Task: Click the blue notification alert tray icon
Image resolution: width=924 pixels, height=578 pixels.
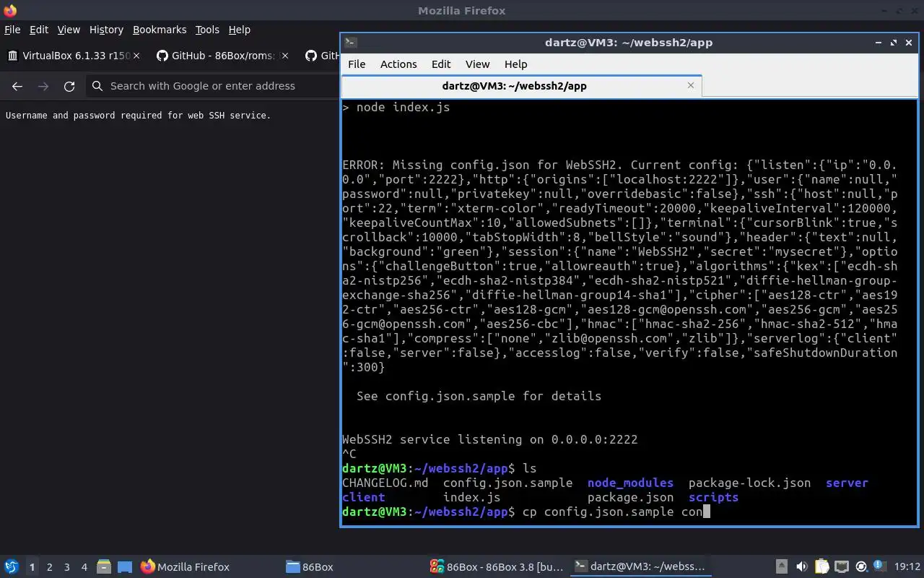Action: 879,566
